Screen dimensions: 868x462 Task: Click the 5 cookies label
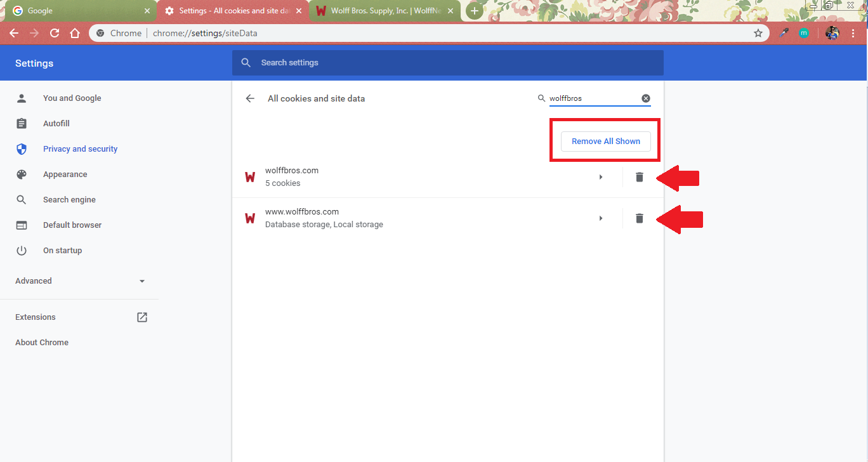click(283, 183)
